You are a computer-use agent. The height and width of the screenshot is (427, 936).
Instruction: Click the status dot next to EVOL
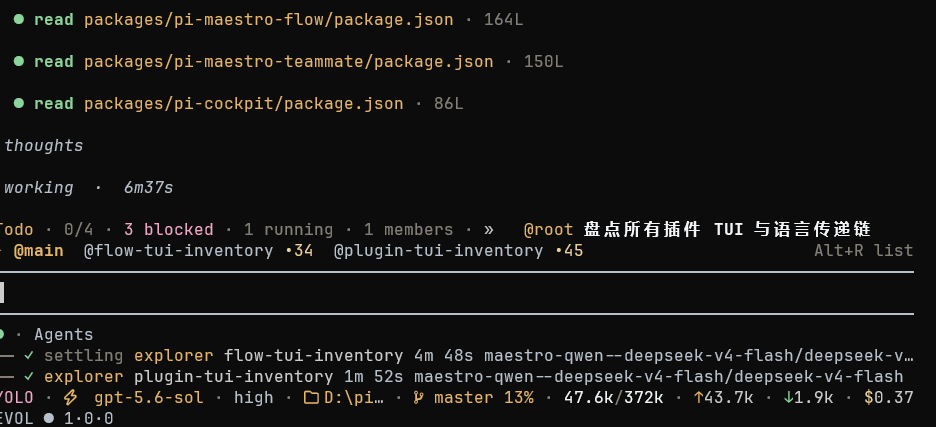tap(49, 419)
